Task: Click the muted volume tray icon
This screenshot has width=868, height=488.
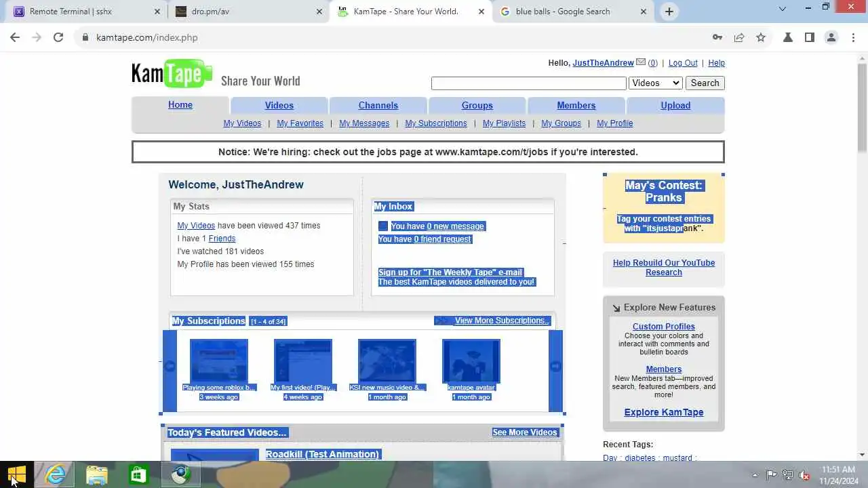Action: tap(804, 475)
